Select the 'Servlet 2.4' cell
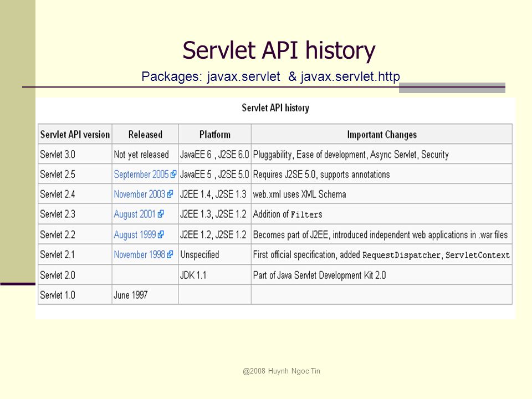The height and width of the screenshot is (399, 532). (75, 194)
